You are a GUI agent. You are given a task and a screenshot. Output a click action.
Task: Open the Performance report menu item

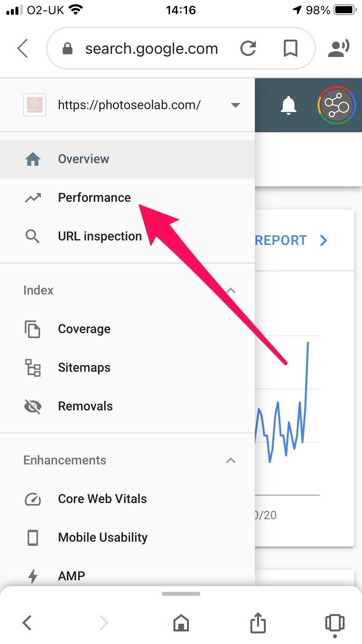127,198
